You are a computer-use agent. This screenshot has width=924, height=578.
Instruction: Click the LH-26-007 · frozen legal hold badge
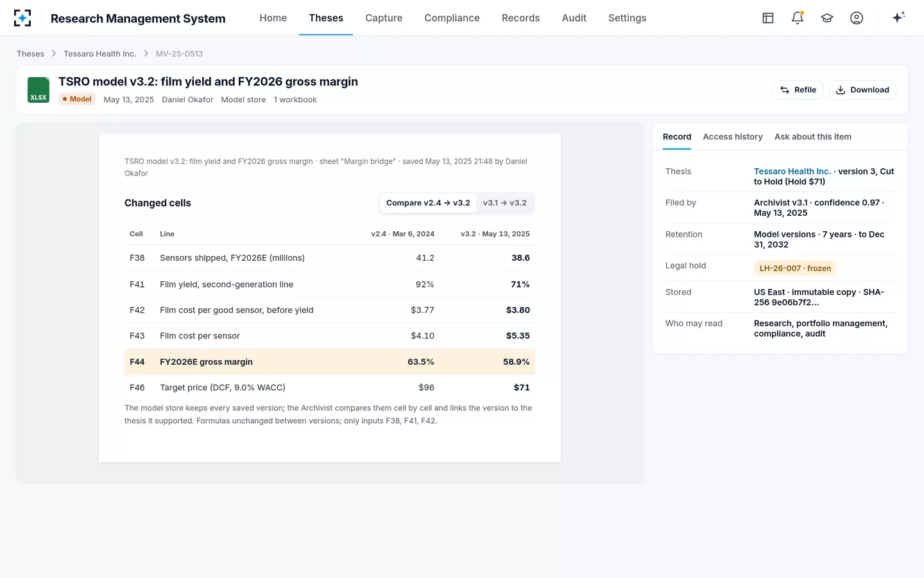(x=795, y=268)
